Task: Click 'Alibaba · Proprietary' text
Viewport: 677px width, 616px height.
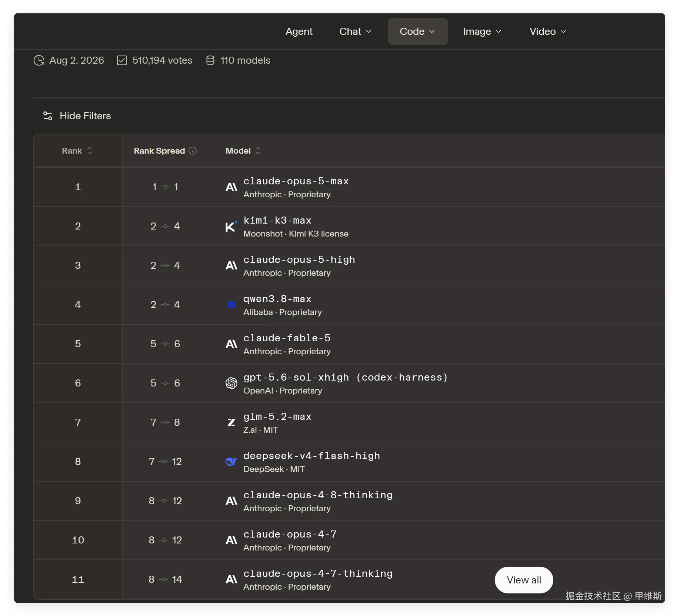Action: coord(283,312)
